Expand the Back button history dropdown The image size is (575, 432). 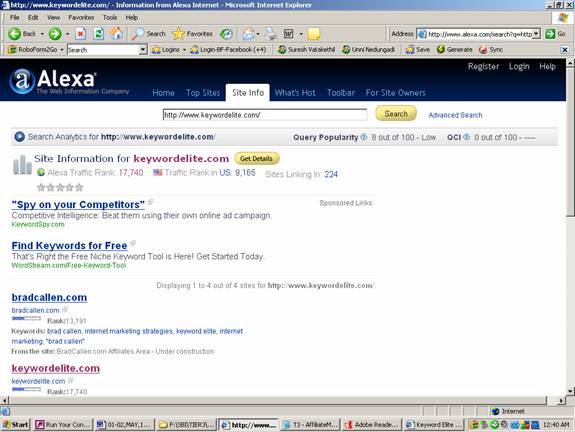(42, 34)
